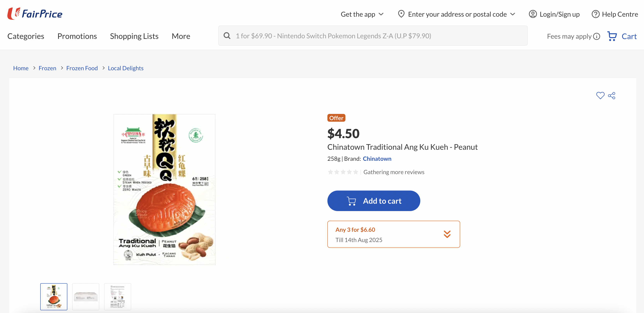The width and height of the screenshot is (644, 313).
Task: Click the Login/Sign up profile icon
Action: click(x=533, y=14)
